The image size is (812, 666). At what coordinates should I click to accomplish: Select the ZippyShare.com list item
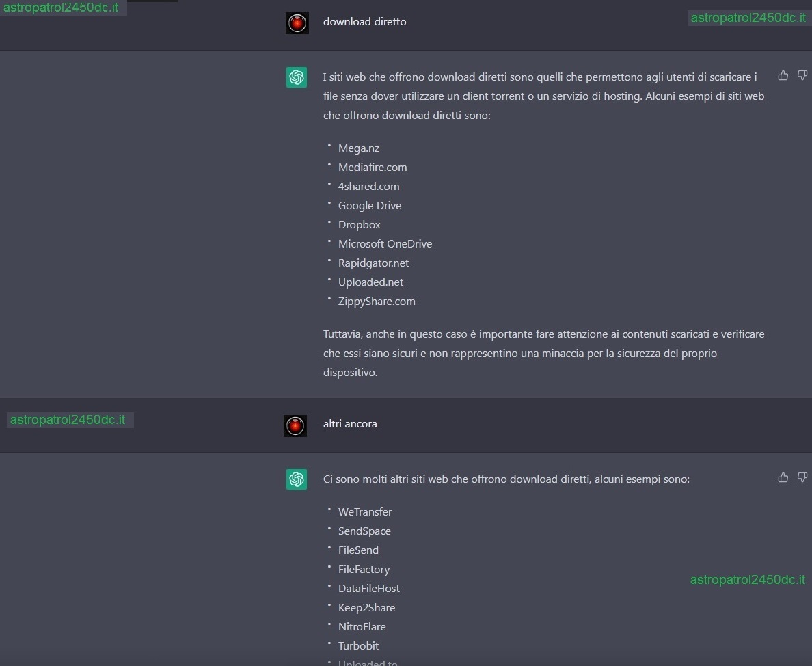tap(377, 302)
